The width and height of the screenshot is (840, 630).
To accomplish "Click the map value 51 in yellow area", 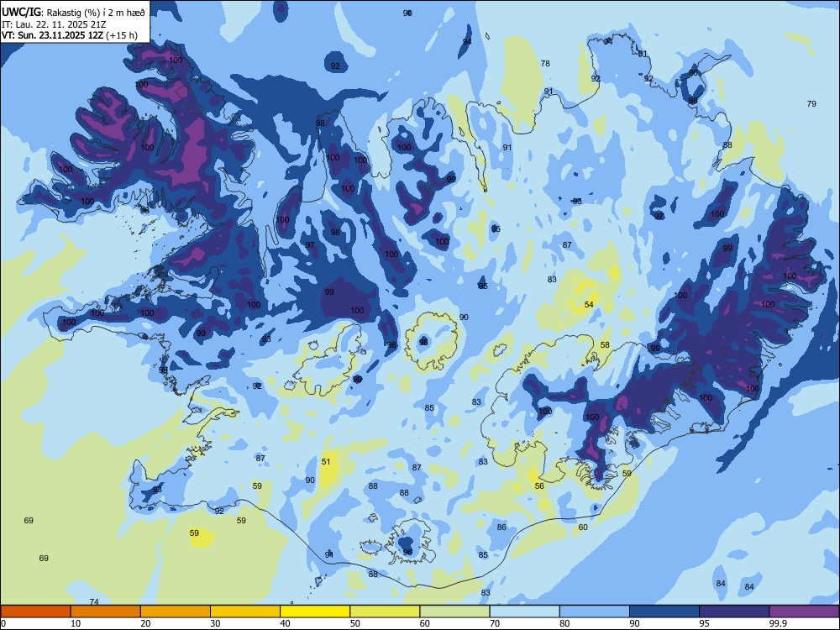I will (326, 461).
